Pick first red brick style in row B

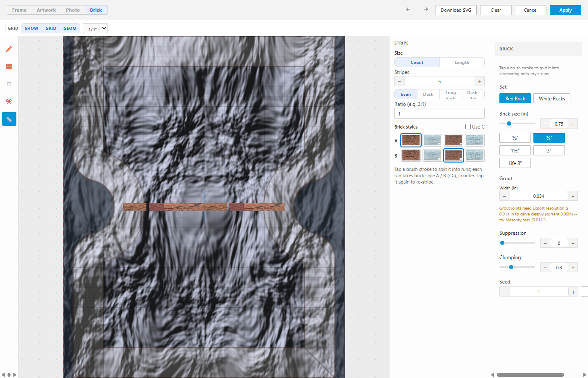411,155
